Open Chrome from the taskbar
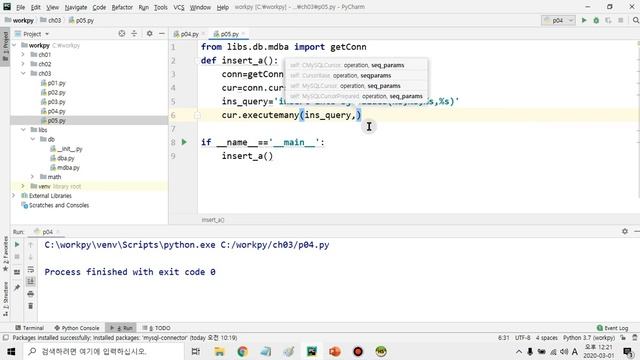 (x=242, y=351)
